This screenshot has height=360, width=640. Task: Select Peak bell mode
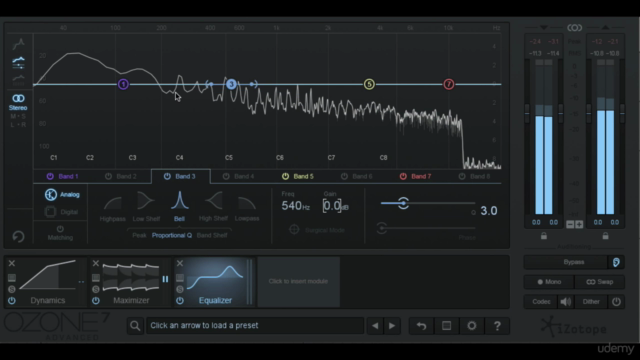pos(139,236)
